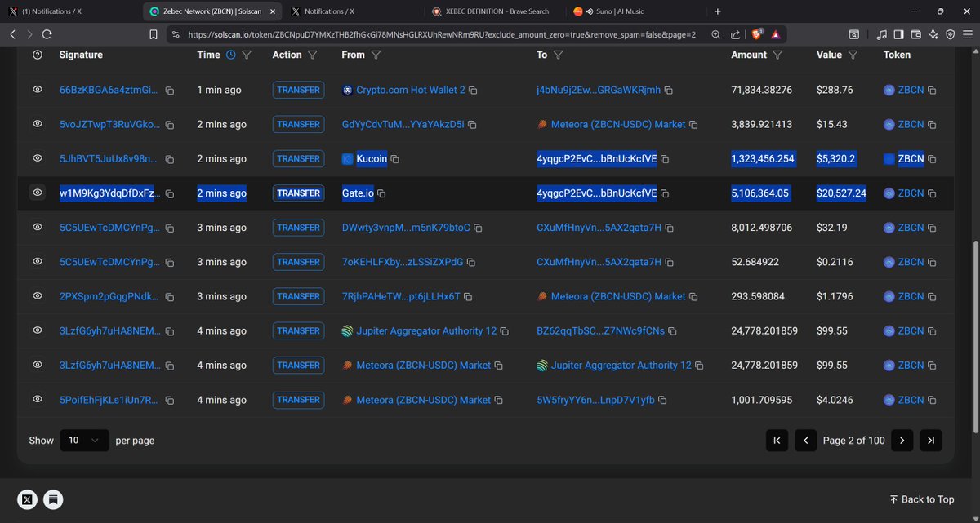Go to previous page

pos(806,441)
